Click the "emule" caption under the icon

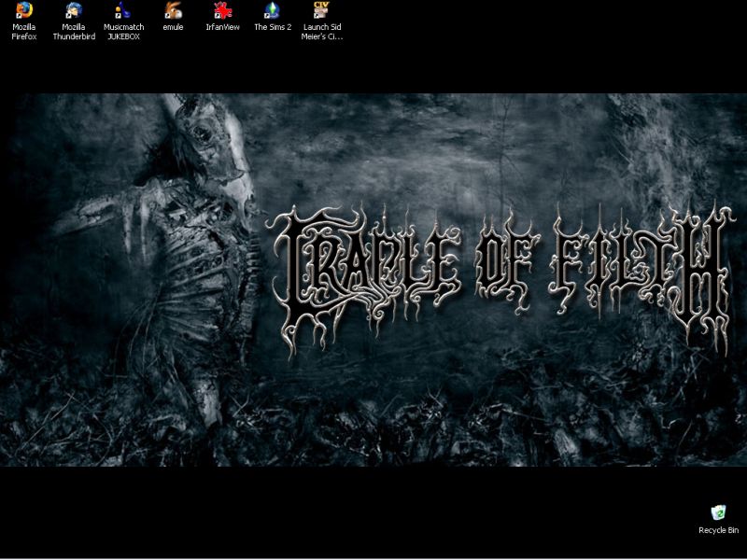[x=173, y=27]
